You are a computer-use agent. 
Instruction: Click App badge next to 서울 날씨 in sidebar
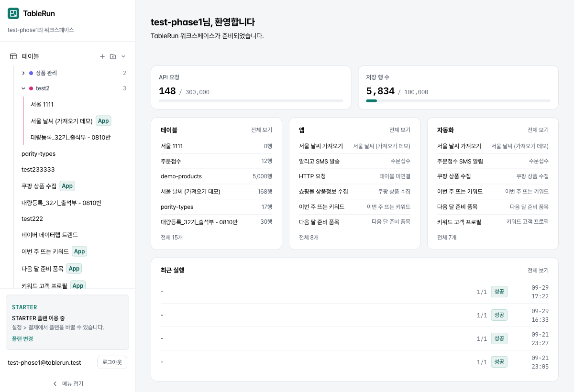pyautogui.click(x=103, y=121)
